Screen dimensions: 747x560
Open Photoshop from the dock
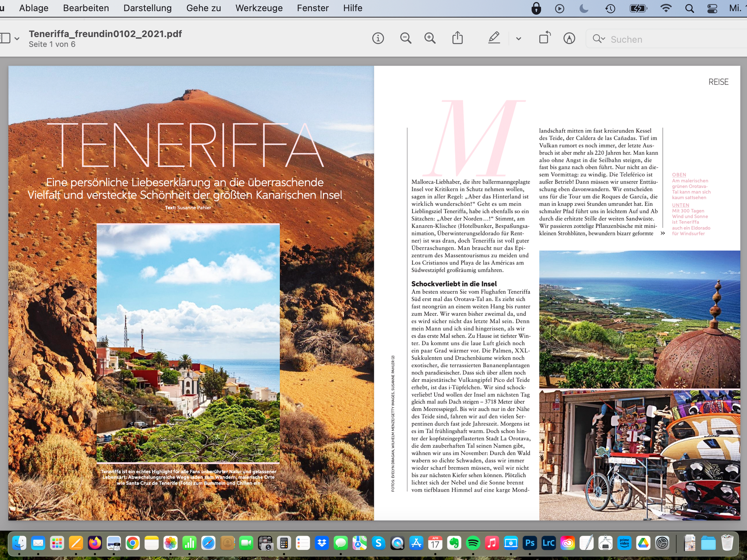[530, 543]
